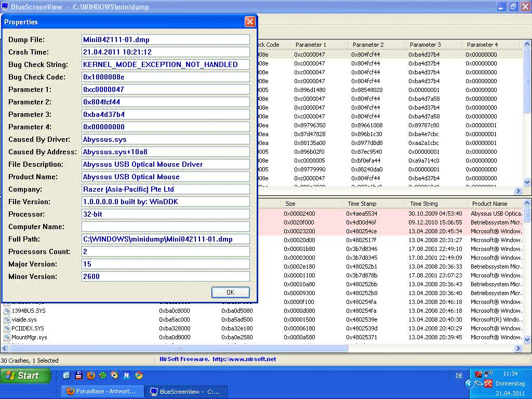Image resolution: width=532 pixels, height=399 pixels.
Task: Click the MountMgr.sys file icon
Action: point(7,337)
